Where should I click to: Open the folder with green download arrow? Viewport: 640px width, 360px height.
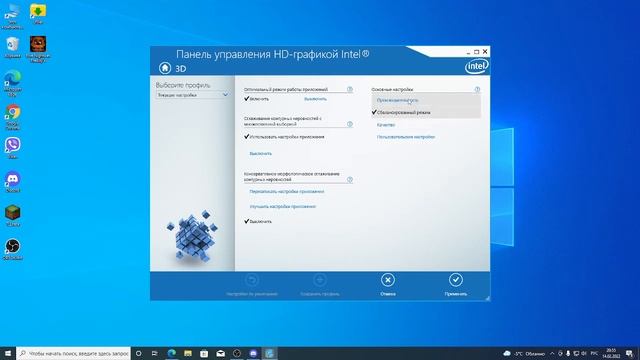point(38,13)
